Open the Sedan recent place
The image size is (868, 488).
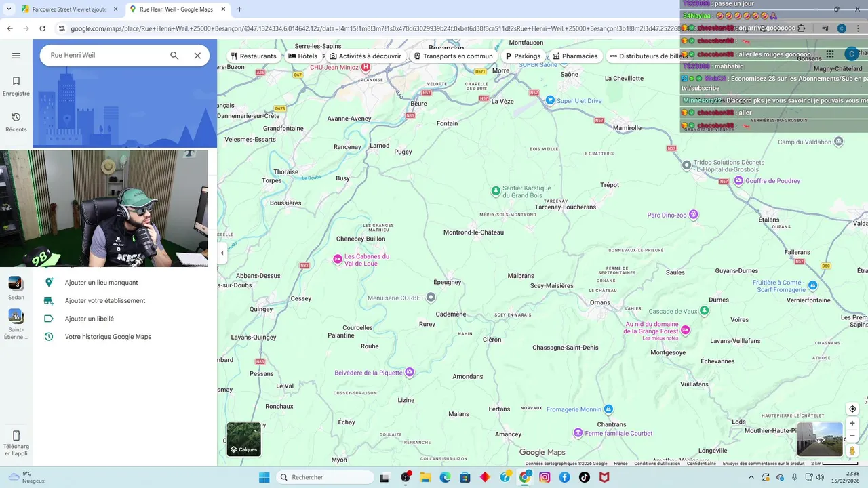tap(16, 288)
